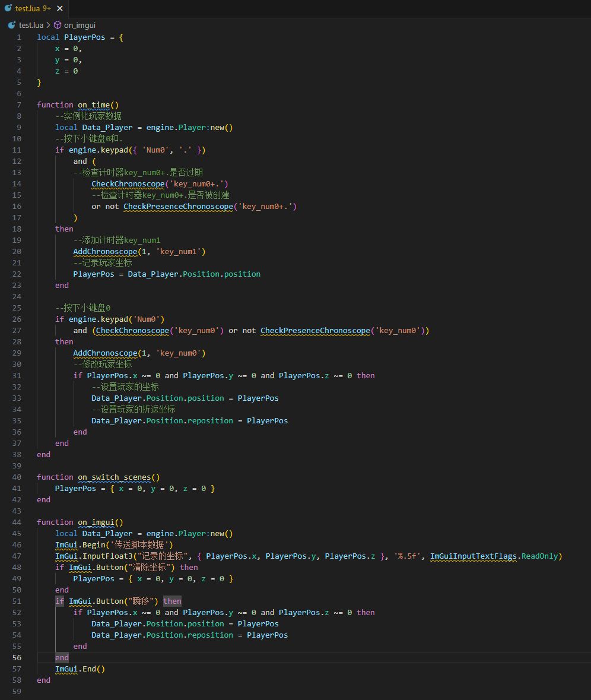Click line number 7 in the gutter
Image resolution: width=591 pixels, height=700 pixels.
tap(19, 104)
